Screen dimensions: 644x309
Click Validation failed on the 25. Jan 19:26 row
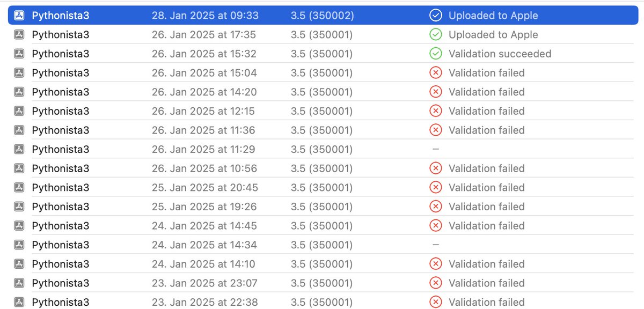(487, 207)
